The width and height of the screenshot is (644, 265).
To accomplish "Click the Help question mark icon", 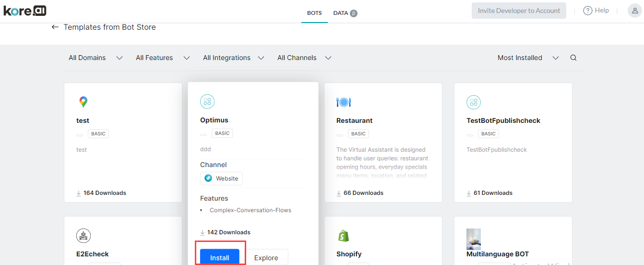I will [x=588, y=11].
